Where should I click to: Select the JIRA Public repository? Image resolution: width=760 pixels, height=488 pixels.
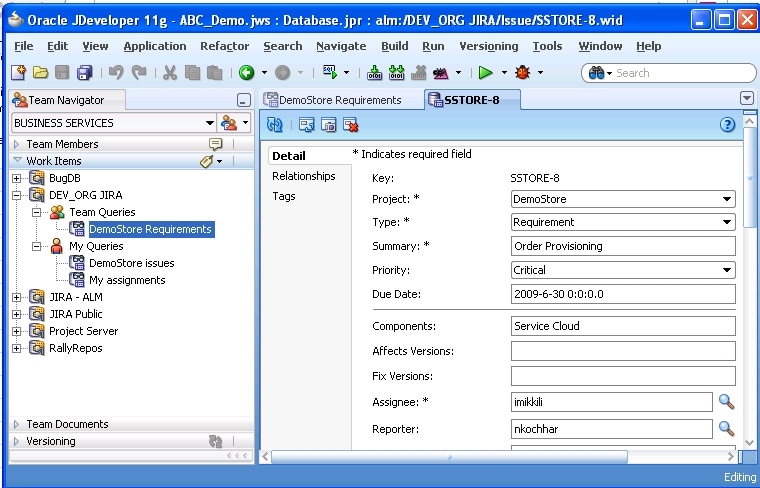point(76,314)
